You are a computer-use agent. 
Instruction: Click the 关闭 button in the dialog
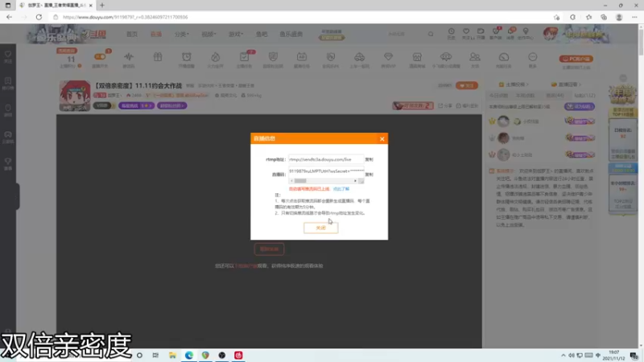coord(320,228)
